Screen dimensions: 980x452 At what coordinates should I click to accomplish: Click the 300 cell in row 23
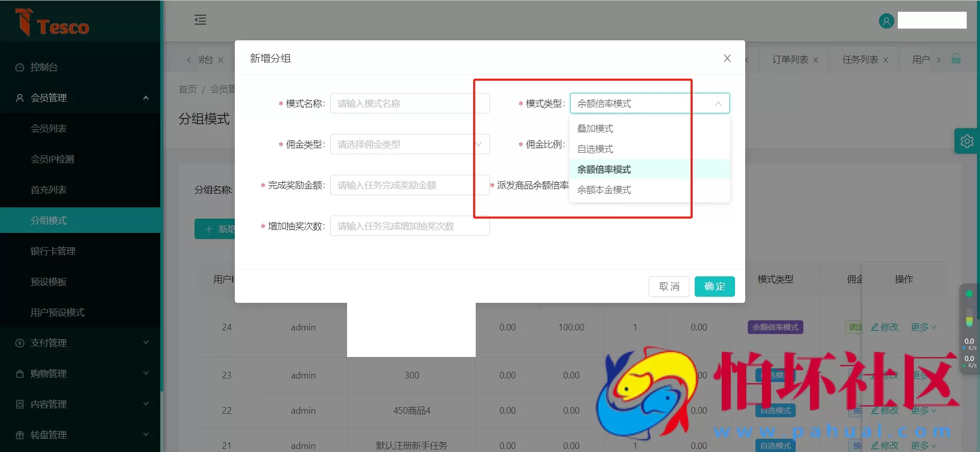coord(412,375)
